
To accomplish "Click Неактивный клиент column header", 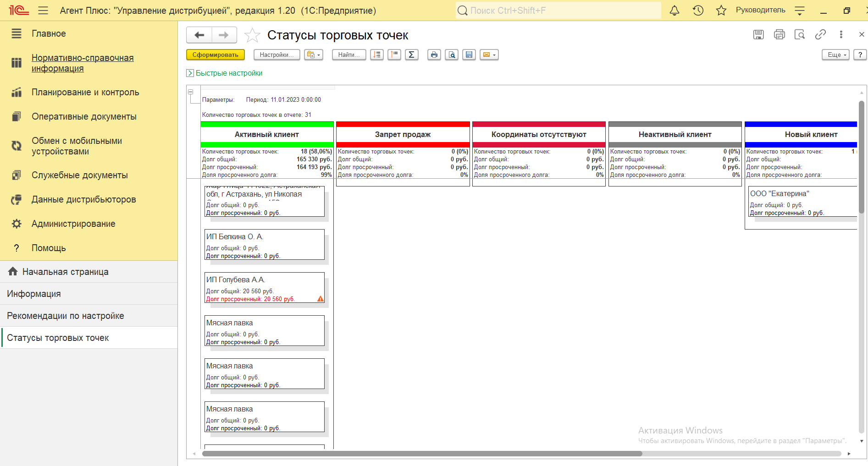I will click(675, 134).
